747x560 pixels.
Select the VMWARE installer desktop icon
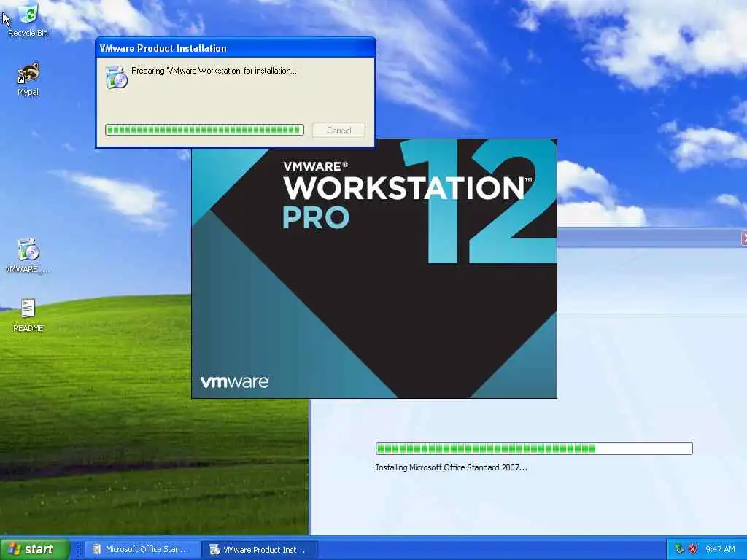(x=28, y=256)
